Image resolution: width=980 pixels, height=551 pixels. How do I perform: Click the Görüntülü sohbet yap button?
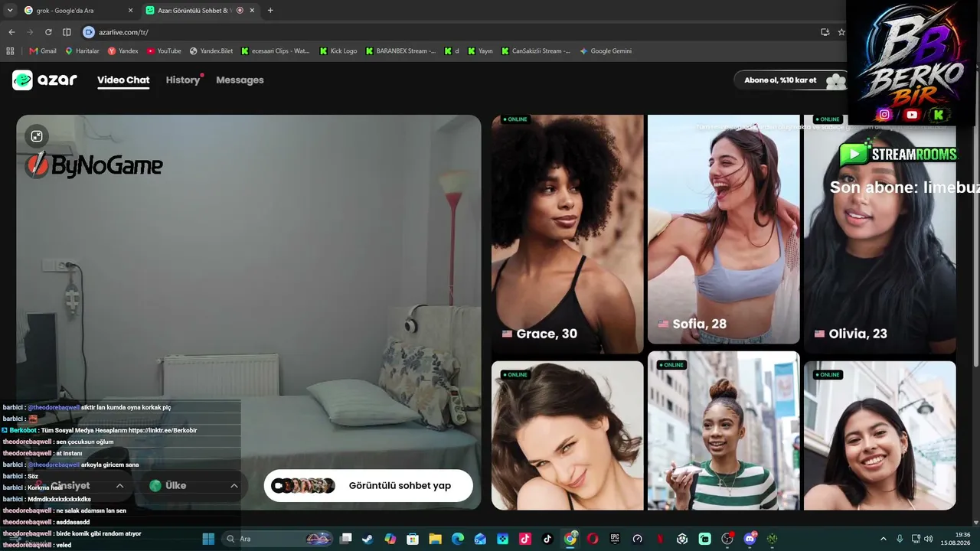[x=368, y=486]
